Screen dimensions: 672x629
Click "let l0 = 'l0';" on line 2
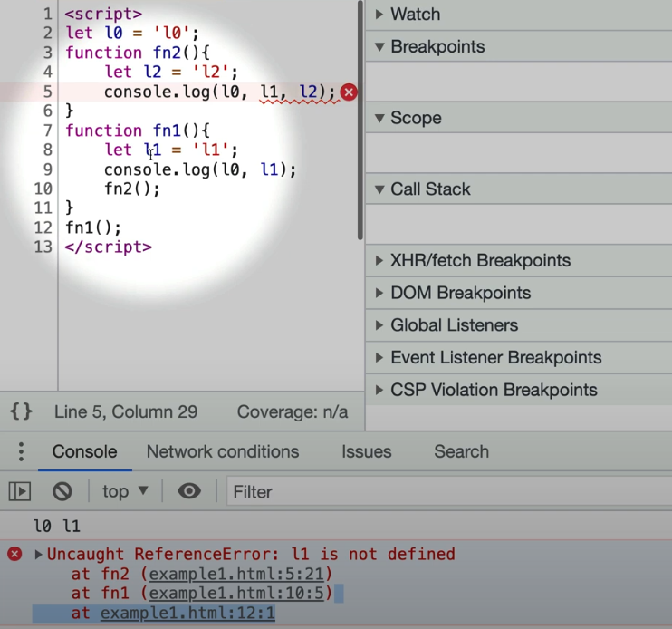pyautogui.click(x=132, y=33)
